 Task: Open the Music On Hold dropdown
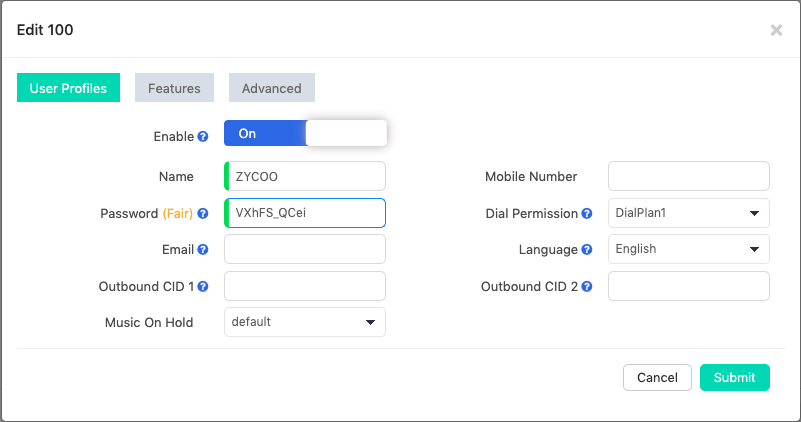(x=305, y=322)
